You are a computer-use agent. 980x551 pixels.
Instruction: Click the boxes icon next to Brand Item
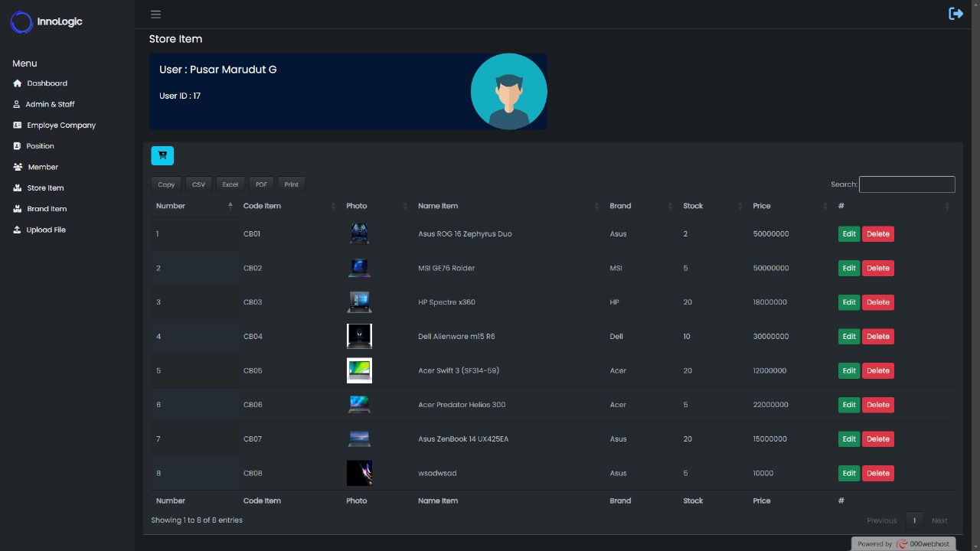(18, 209)
